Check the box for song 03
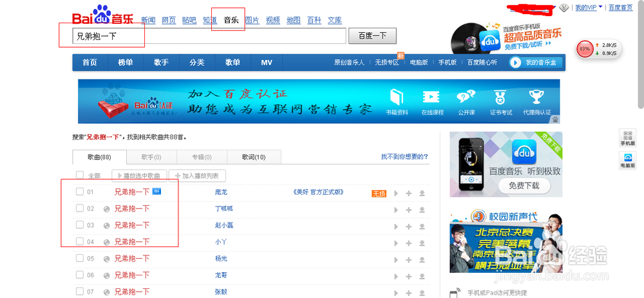 tap(80, 224)
